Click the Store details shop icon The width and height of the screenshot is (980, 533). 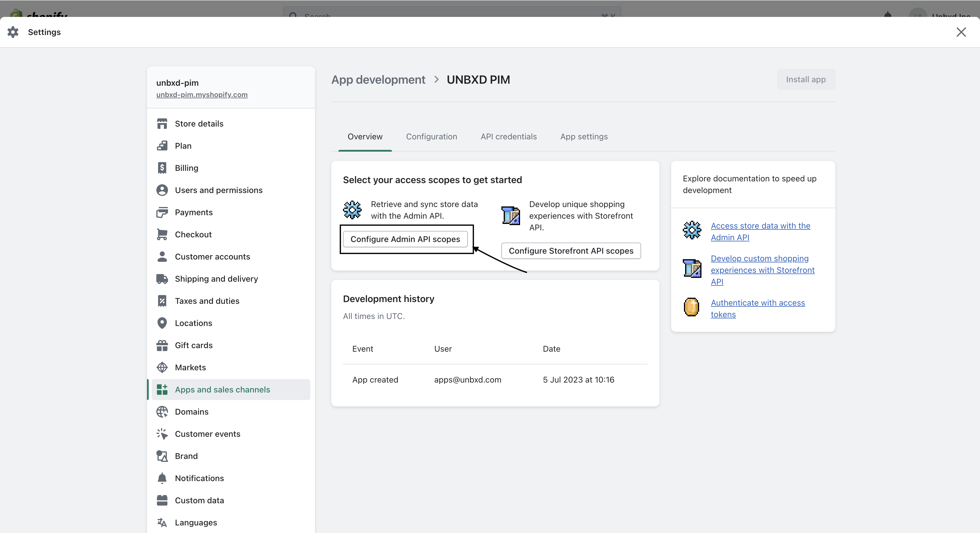(162, 124)
